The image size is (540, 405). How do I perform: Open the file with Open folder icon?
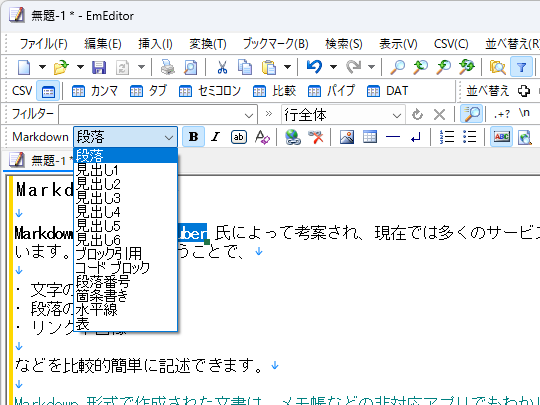[61, 67]
